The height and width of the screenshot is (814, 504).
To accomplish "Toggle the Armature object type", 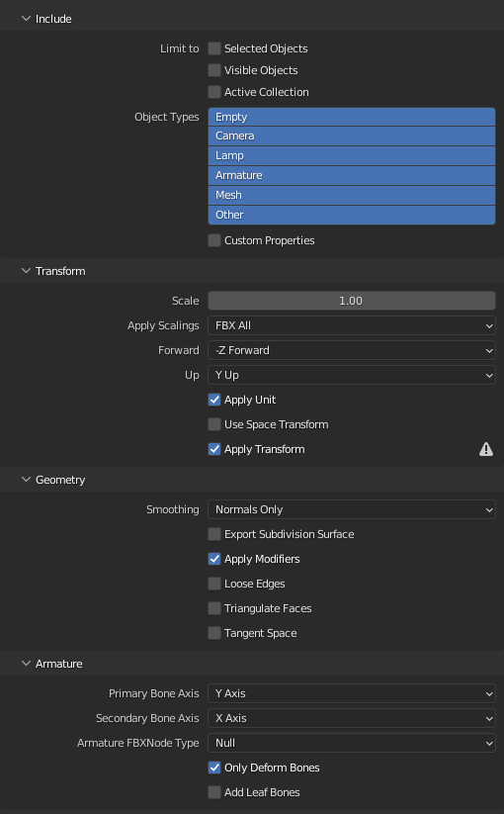I will pyautogui.click(x=352, y=175).
